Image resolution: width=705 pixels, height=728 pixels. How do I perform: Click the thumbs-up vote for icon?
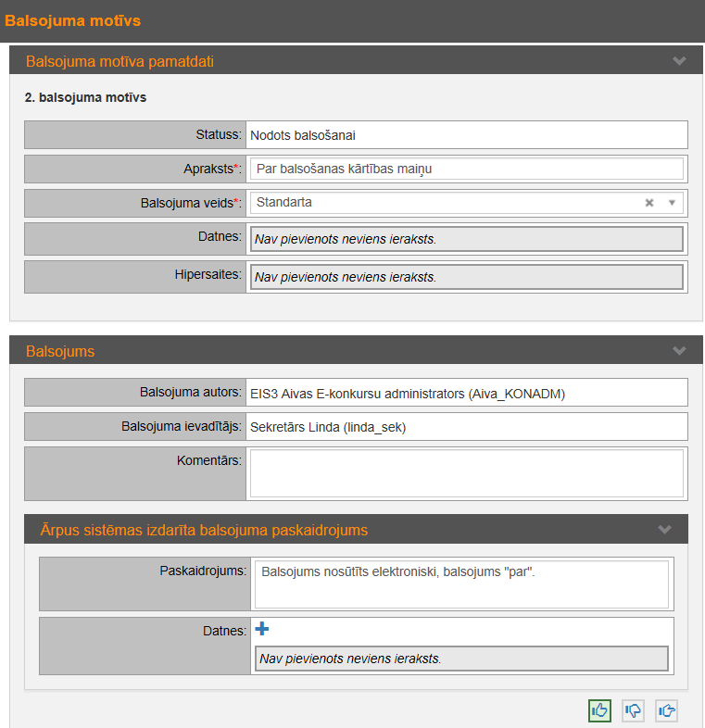coord(599,710)
